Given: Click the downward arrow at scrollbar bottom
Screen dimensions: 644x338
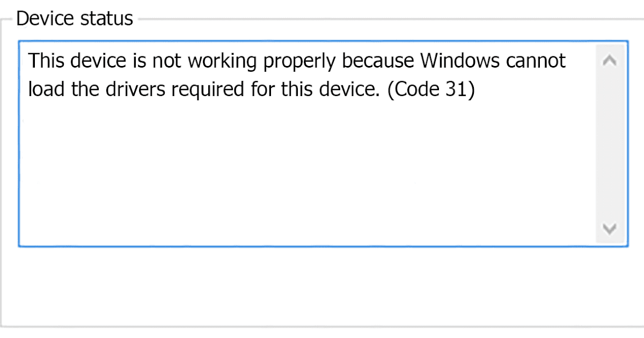Looking at the screenshot, I should pos(610,229).
